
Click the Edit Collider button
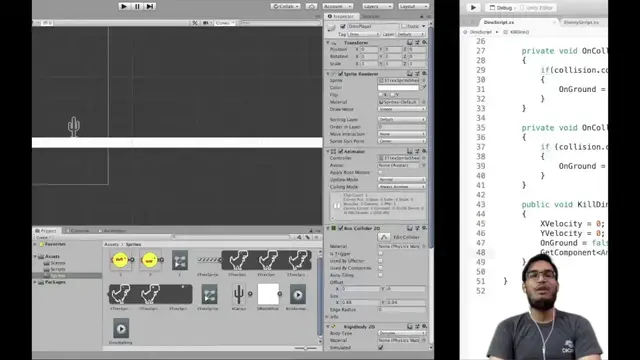pyautogui.click(x=384, y=237)
